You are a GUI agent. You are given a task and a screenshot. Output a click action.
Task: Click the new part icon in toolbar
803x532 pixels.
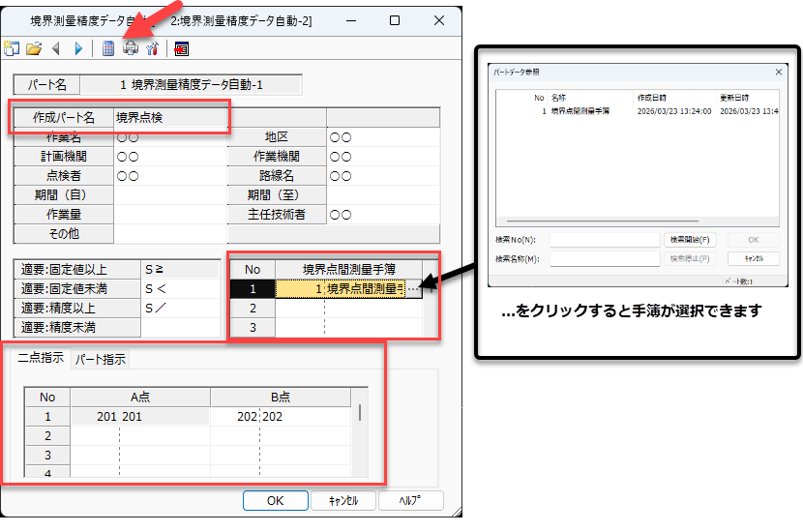click(x=12, y=48)
